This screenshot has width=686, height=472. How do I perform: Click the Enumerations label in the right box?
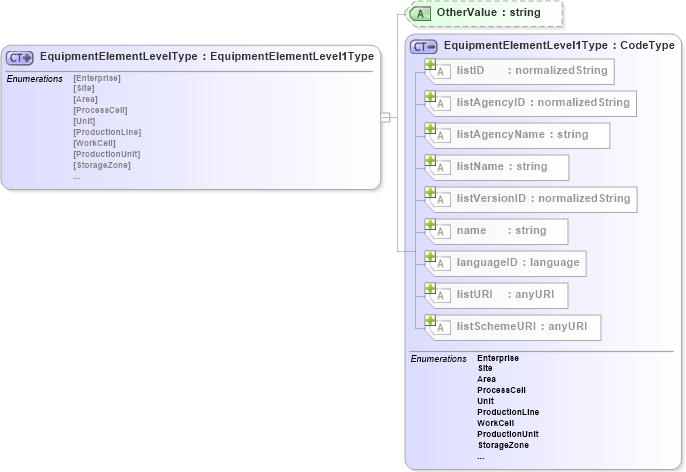point(438,359)
